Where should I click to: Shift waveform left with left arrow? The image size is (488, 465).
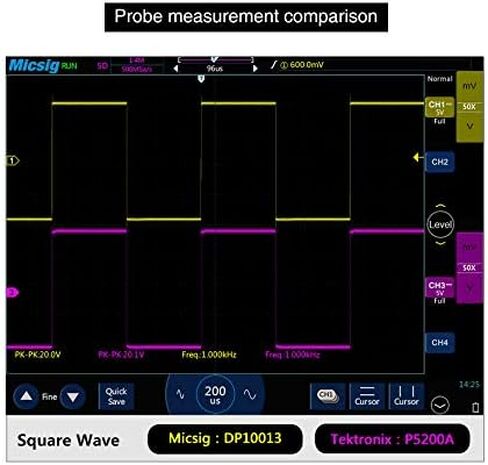[x=176, y=68]
